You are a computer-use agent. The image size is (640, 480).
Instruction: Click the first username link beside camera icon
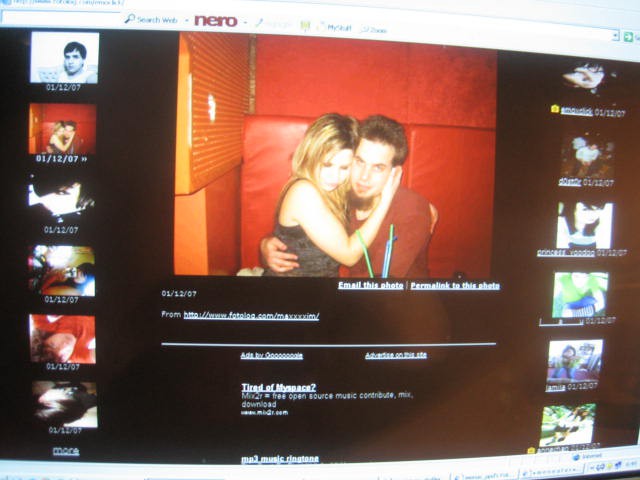[576, 111]
